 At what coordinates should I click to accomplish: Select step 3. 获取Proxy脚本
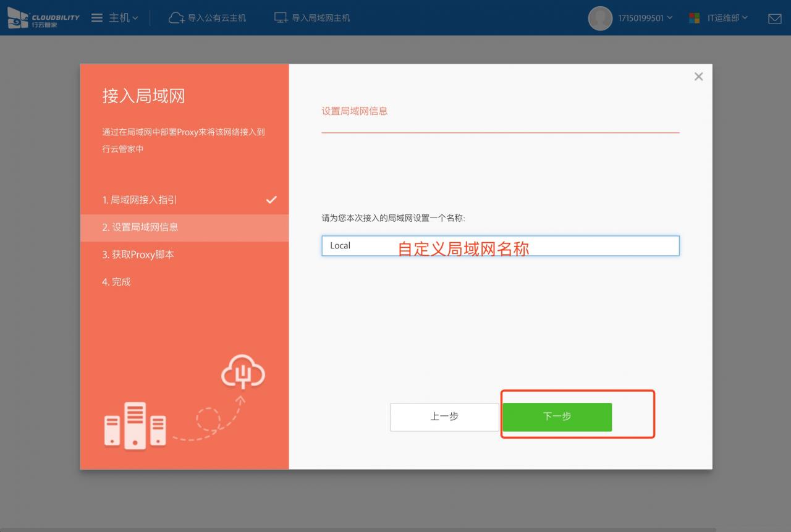click(x=138, y=255)
